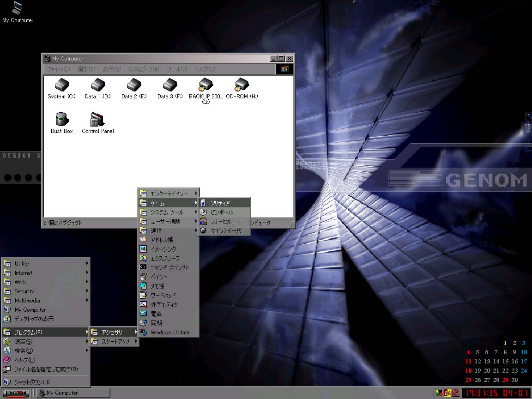Click the My Computer desktop icon
The height and width of the screenshot is (399, 532).
pyautogui.click(x=18, y=8)
